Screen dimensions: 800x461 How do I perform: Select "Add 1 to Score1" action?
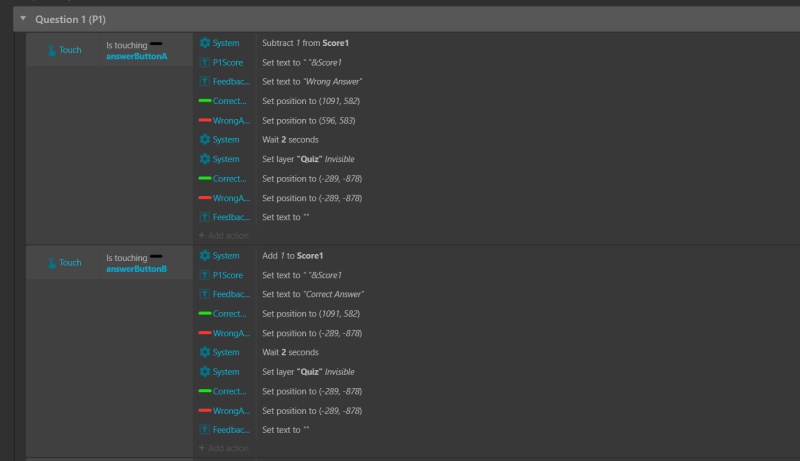pos(292,256)
